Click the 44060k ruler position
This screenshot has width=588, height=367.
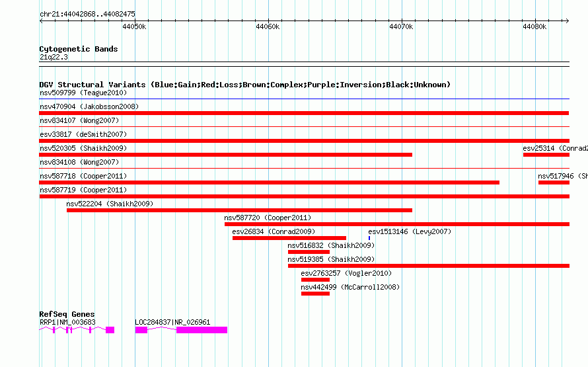click(268, 26)
